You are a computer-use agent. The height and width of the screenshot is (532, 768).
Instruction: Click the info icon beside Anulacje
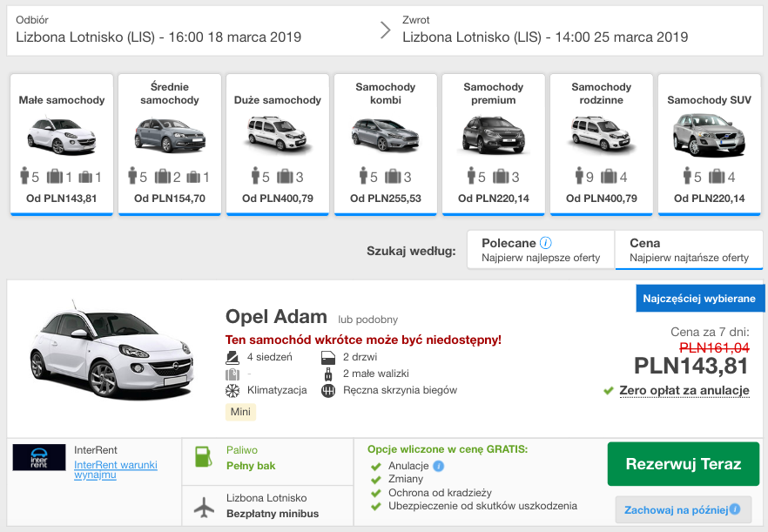tap(439, 466)
